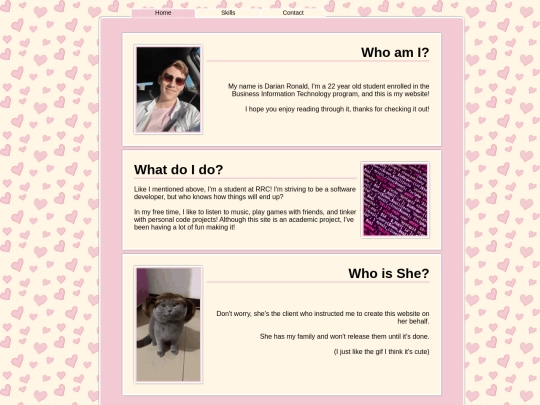Go to the Contact tab

[x=293, y=13]
